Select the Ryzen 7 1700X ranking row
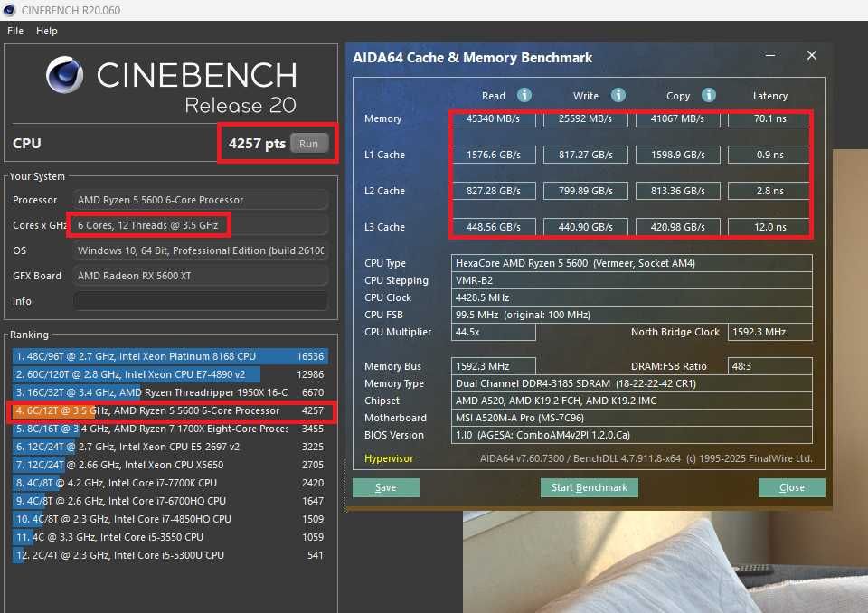 [x=170, y=429]
